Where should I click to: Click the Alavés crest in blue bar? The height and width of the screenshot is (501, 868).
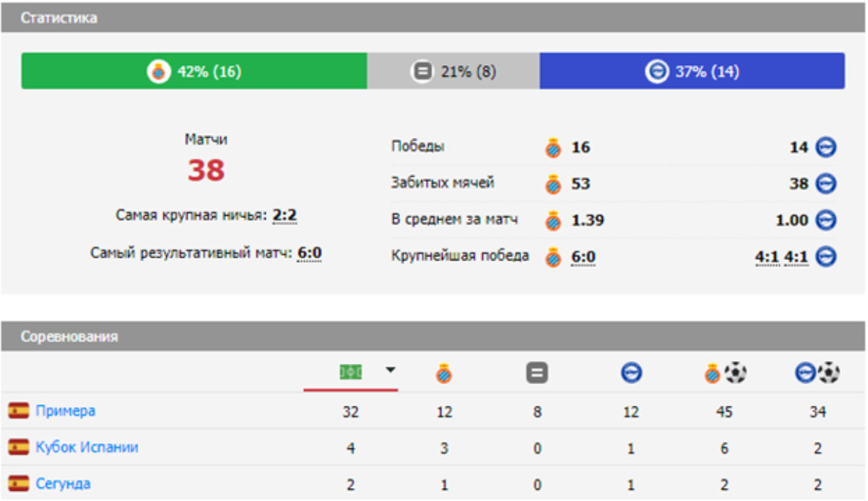tap(657, 71)
